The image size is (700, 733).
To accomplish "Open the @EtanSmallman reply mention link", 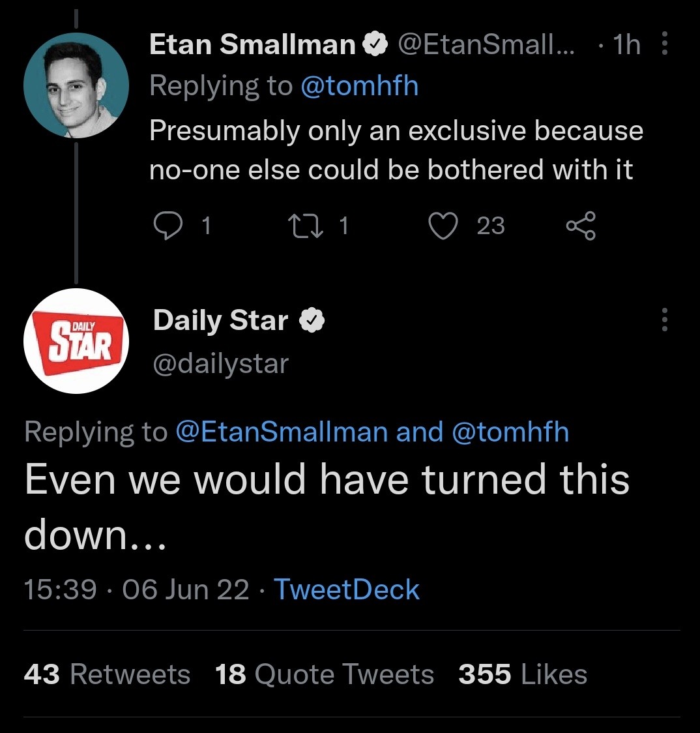I will tap(281, 432).
